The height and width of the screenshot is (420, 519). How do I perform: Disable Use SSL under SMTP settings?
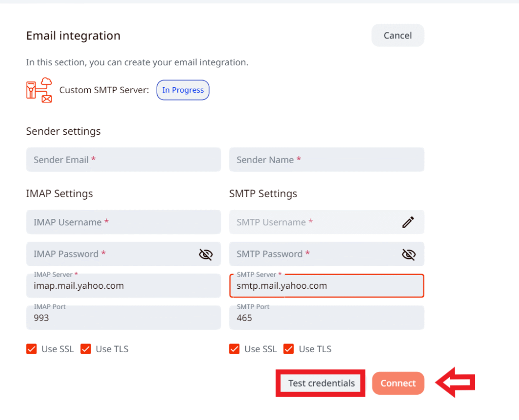coord(234,349)
